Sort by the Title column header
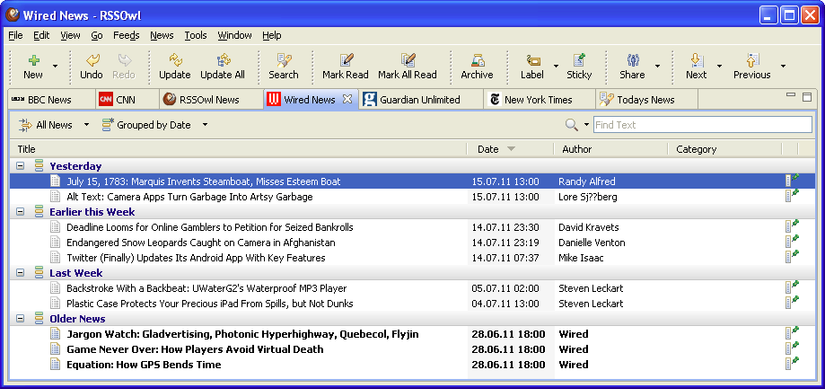This screenshot has width=825, height=389. coord(238,149)
